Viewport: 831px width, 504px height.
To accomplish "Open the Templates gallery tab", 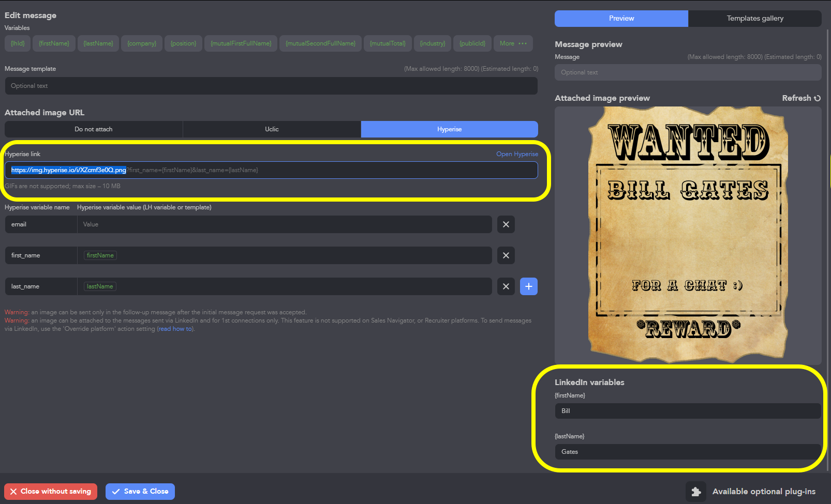I will 755,19.
